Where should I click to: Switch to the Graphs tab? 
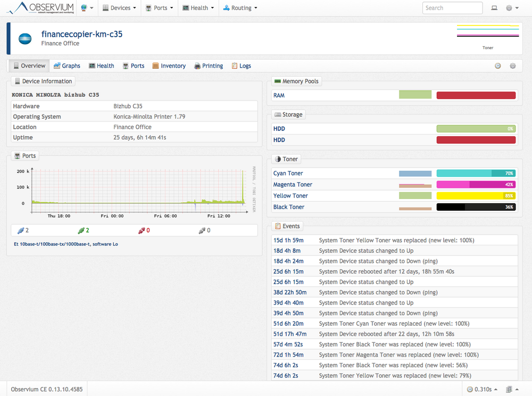click(67, 66)
